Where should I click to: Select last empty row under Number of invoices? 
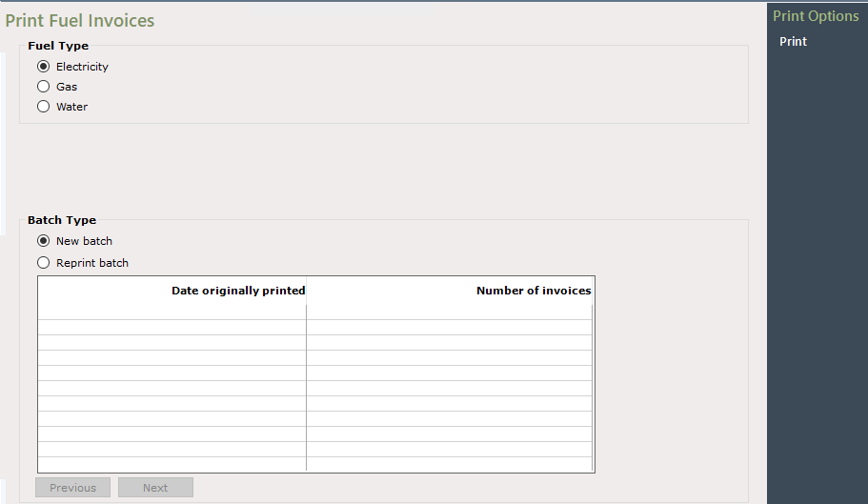(x=450, y=464)
